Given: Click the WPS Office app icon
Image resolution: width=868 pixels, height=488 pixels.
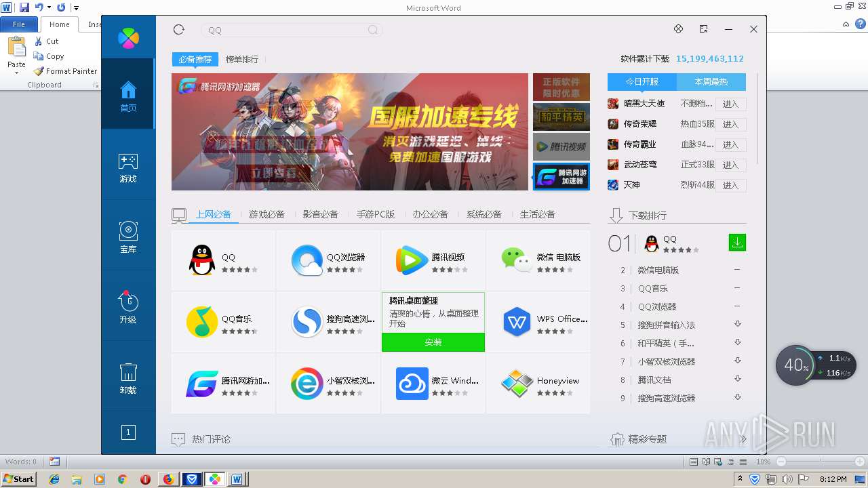Looking at the screenshot, I should [x=517, y=322].
